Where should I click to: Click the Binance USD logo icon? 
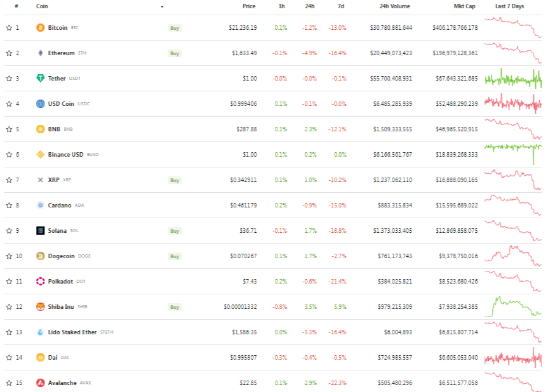point(41,154)
